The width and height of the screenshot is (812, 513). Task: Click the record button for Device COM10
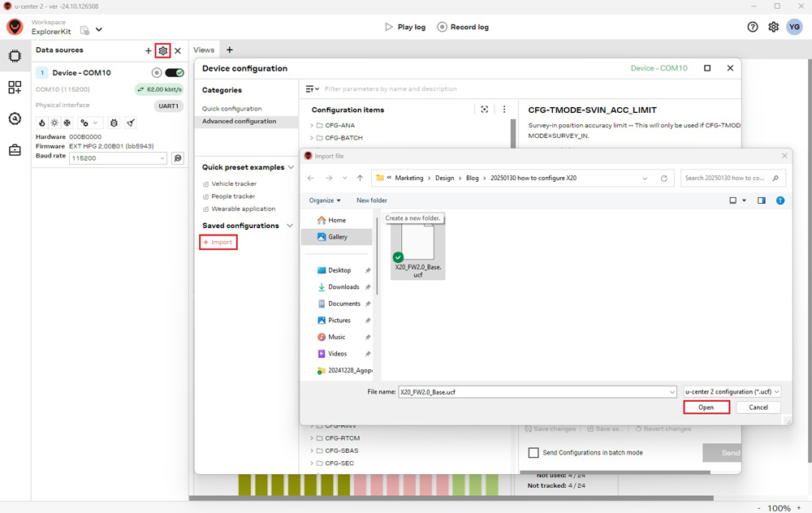click(x=157, y=73)
